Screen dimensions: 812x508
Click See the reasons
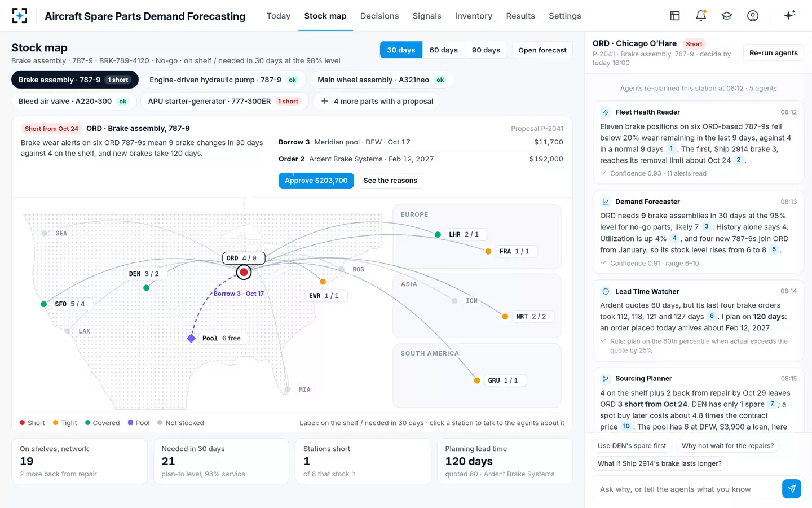pos(390,181)
